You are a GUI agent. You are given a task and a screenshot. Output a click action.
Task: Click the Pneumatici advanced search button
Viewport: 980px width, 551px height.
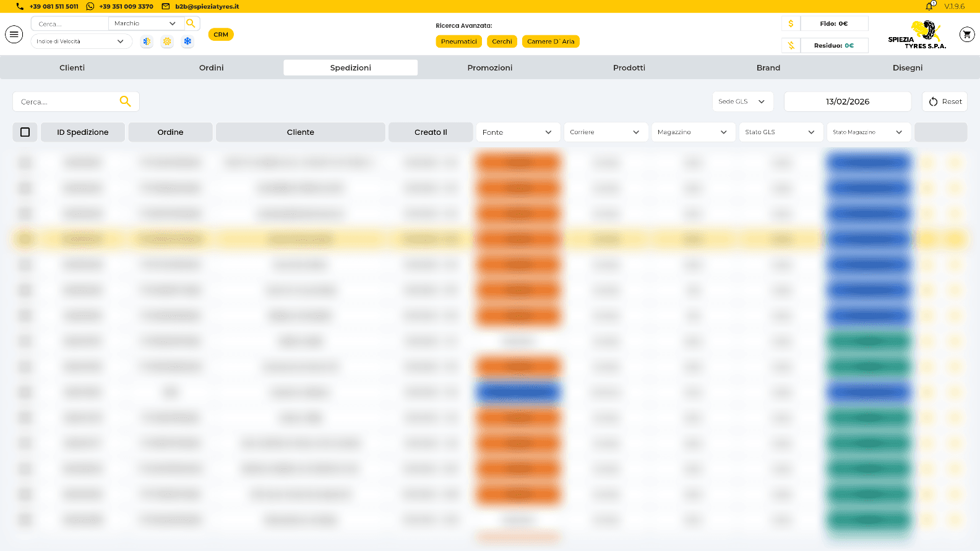tap(458, 41)
